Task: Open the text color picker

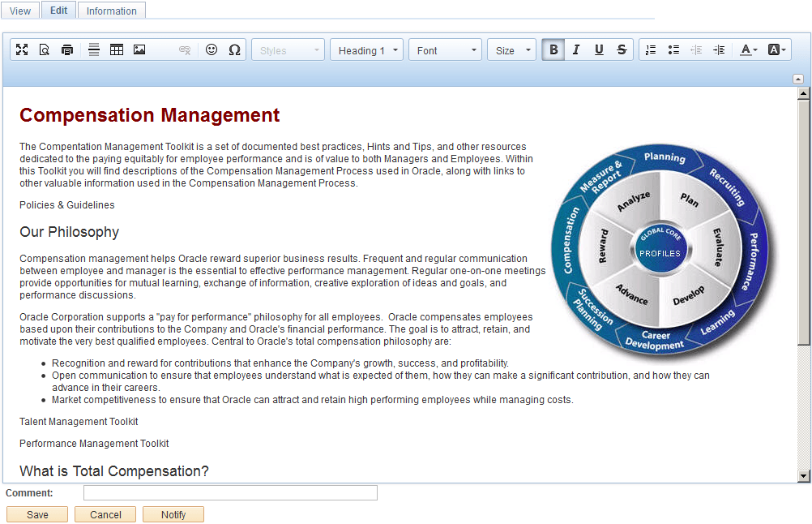Action: [x=748, y=49]
